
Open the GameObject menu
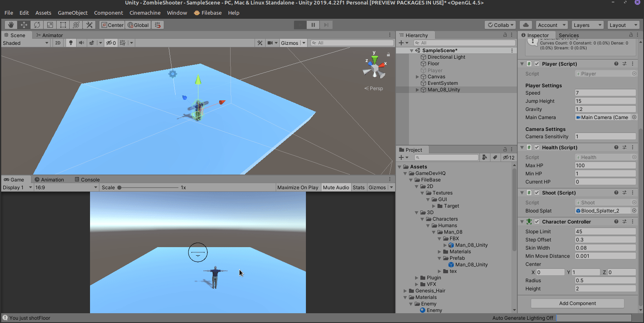[73, 13]
